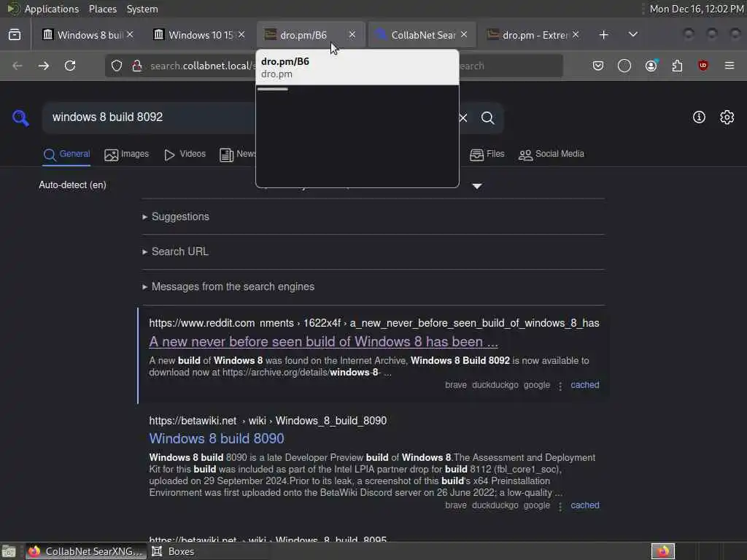Viewport: 747px width, 560px height.
Task: Open the Auto-detect (en) language dropdown
Action: (x=72, y=184)
